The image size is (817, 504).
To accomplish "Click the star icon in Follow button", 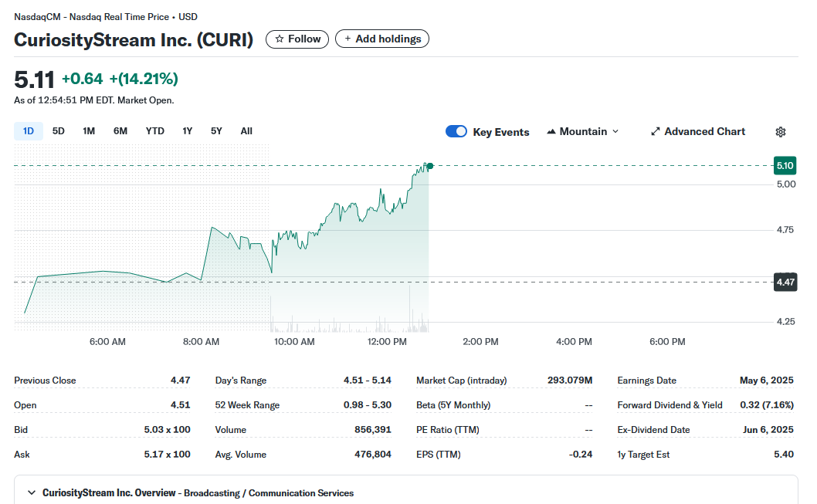I will (280, 39).
